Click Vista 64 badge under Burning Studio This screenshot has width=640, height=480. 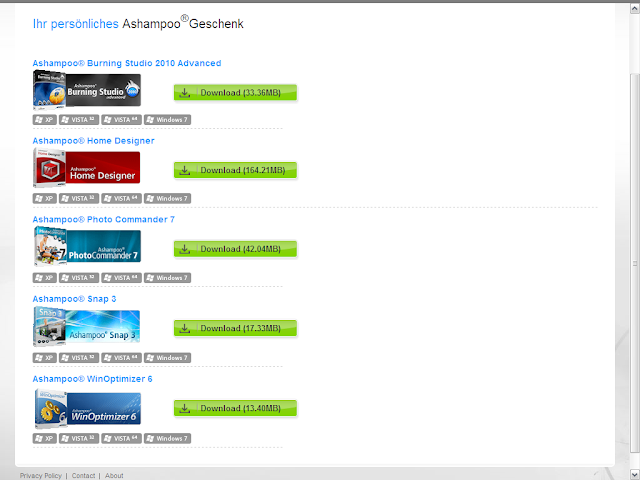[122, 120]
